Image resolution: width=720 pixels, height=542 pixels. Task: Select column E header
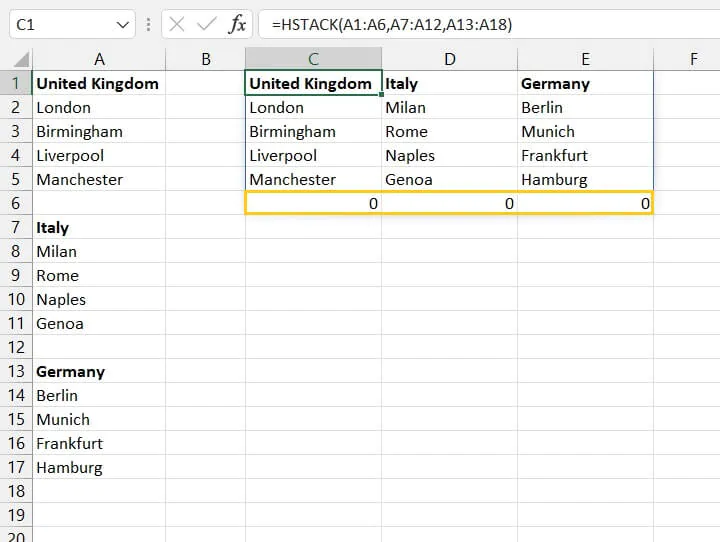[585, 60]
